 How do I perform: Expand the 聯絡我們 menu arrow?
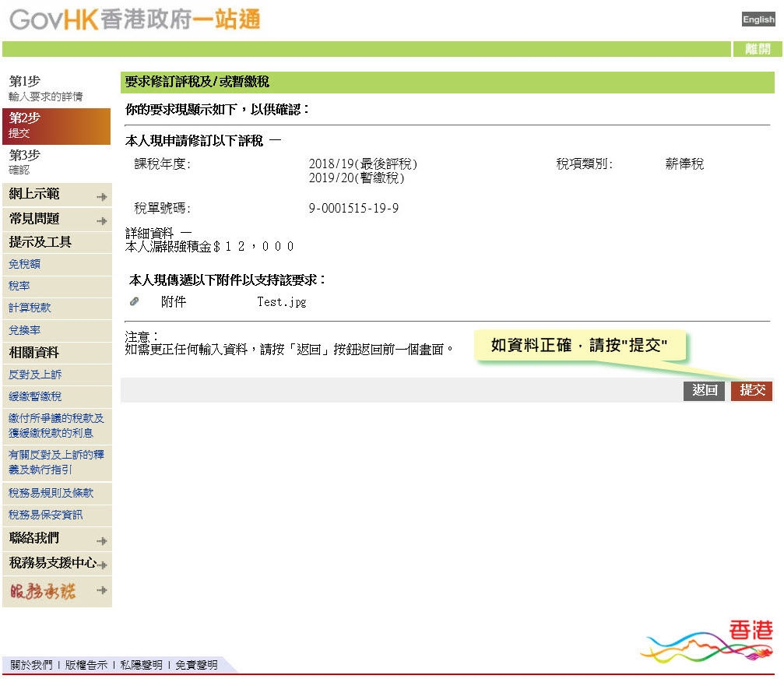(101, 541)
